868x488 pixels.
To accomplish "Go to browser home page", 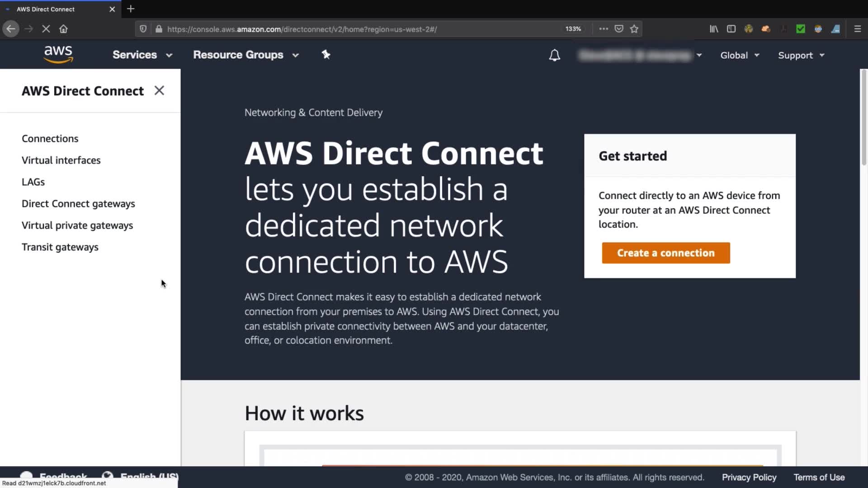I will coord(63,29).
